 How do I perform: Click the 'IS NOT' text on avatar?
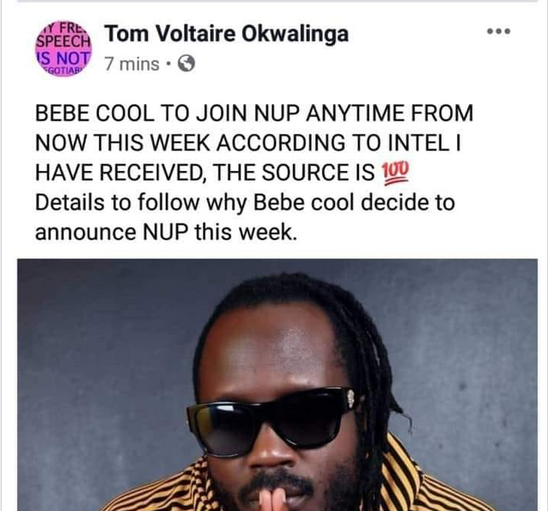click(64, 57)
